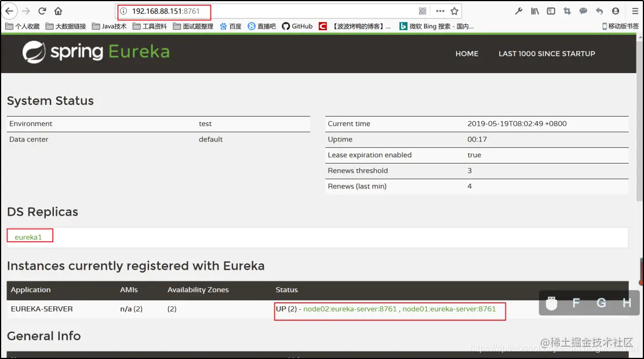644x359 pixels.
Task: Click the Renews threshold row label
Action: pyautogui.click(x=358, y=171)
